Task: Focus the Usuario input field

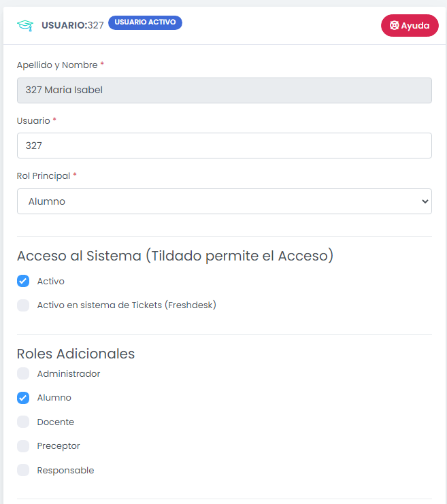Action: point(224,146)
